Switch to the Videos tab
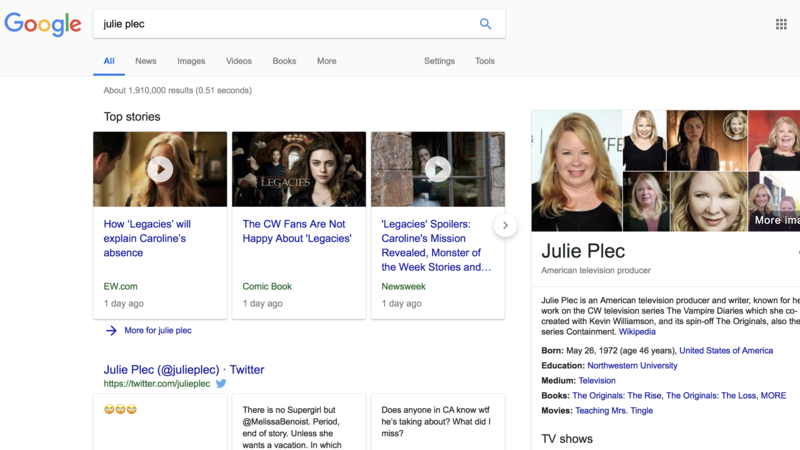This screenshot has height=450, width=800. point(239,61)
